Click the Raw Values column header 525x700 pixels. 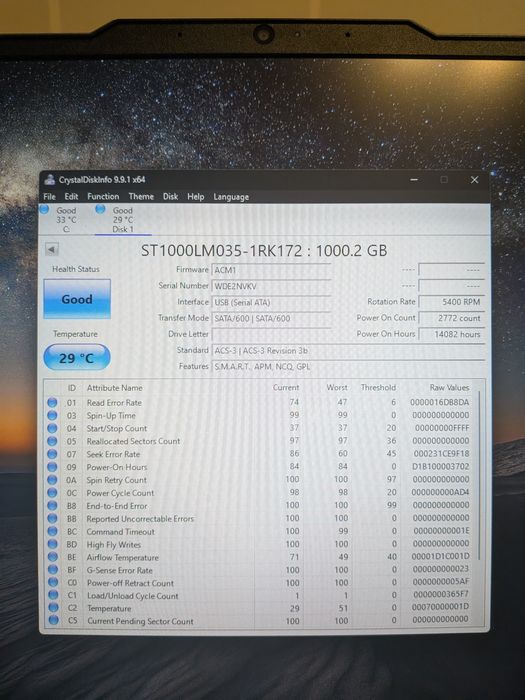(x=449, y=388)
